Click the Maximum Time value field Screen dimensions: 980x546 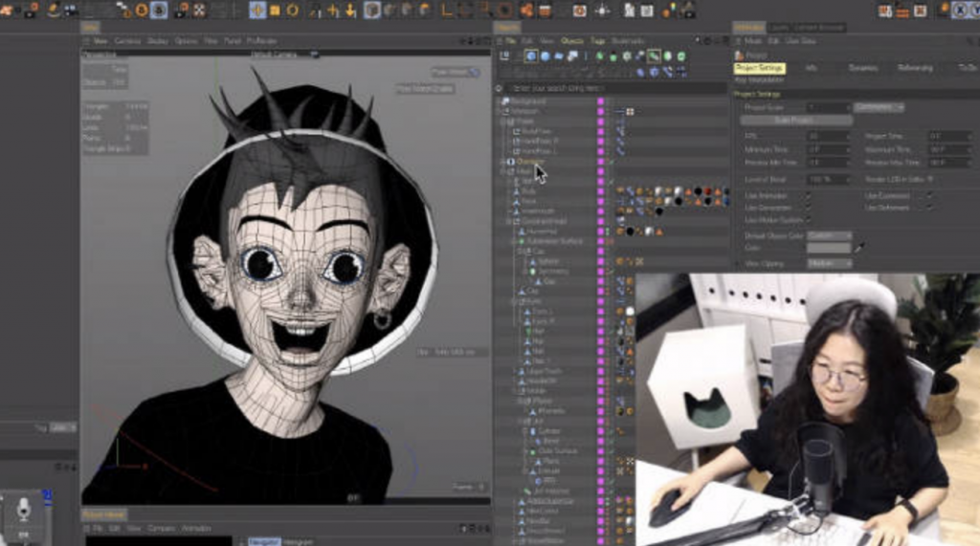(x=948, y=149)
